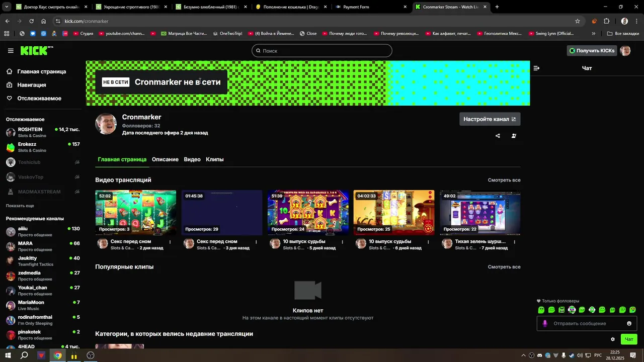
Task: Click the KICK logo
Action: tap(37, 50)
